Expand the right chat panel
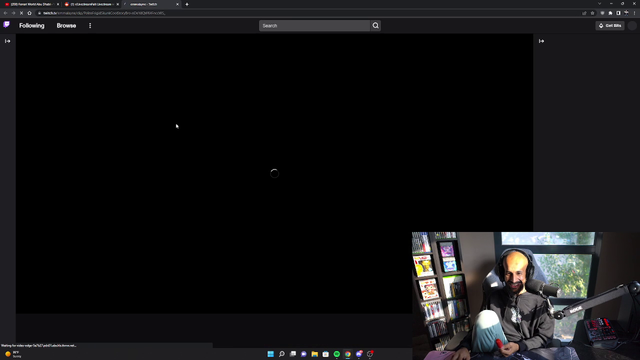This screenshot has height=360, width=640. click(x=541, y=41)
